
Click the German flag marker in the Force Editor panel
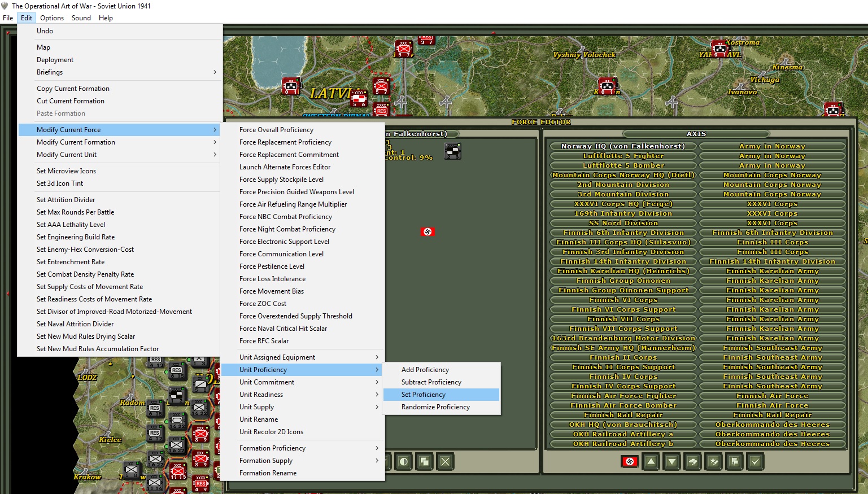click(428, 231)
